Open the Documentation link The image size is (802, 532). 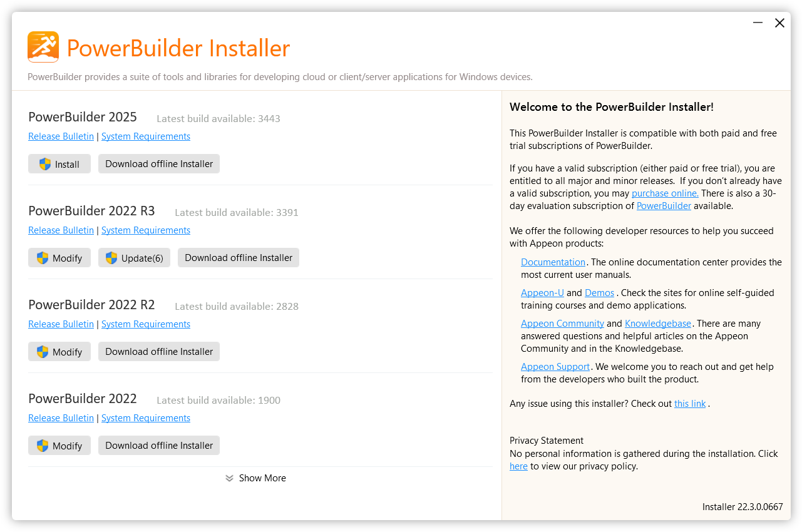coord(553,262)
